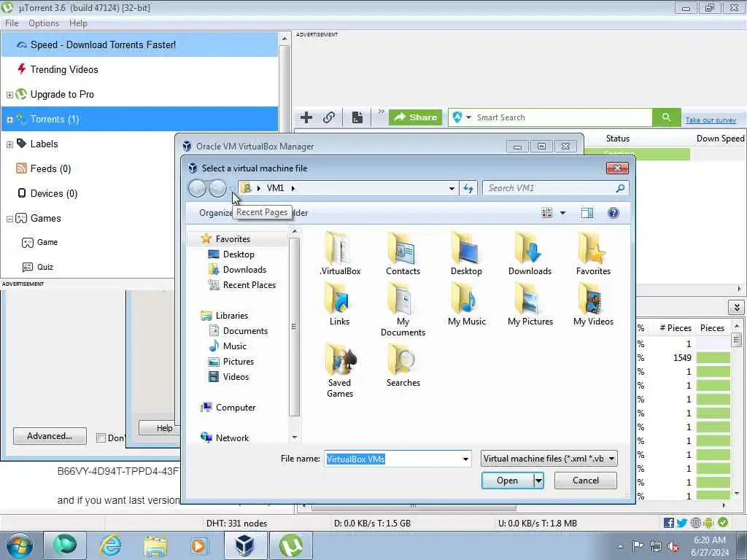
Task: Click the 1549 pieces progress bar
Action: 713,357
